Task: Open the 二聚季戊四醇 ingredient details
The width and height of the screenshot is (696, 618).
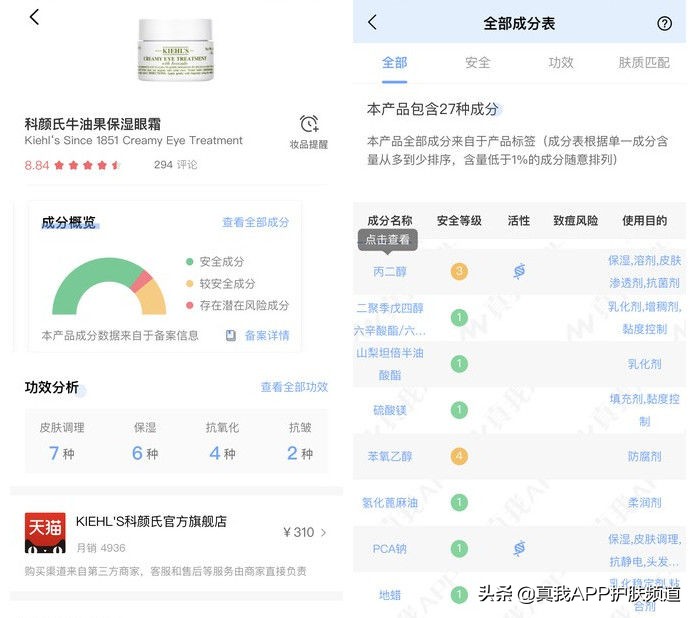Action: point(390,319)
